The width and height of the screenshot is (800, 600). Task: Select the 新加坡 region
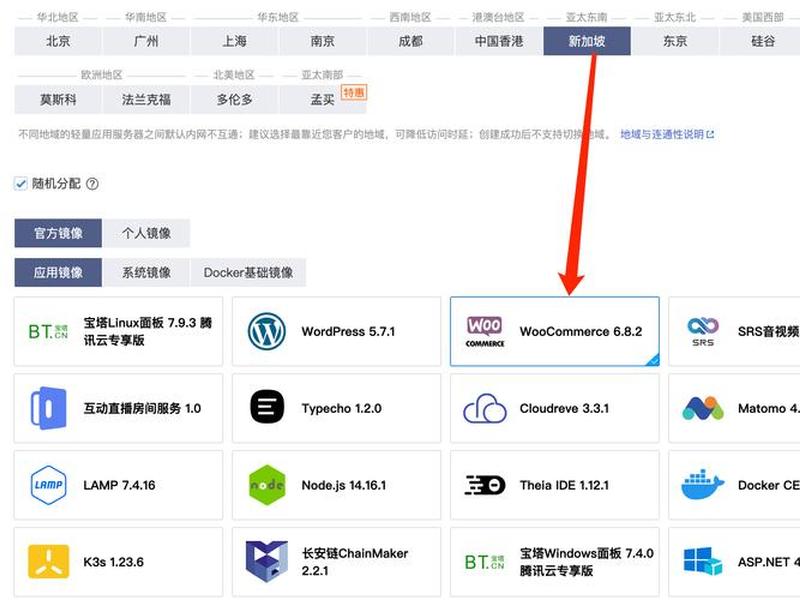coord(587,41)
